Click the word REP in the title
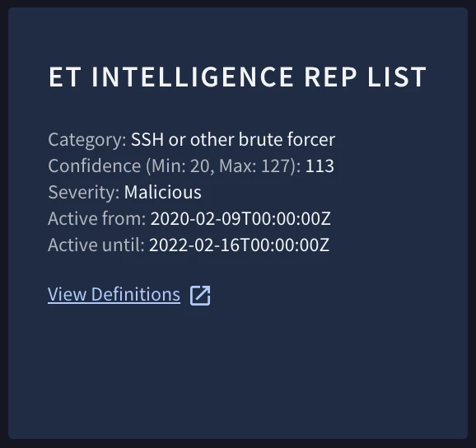This screenshot has width=476, height=448. (x=330, y=77)
